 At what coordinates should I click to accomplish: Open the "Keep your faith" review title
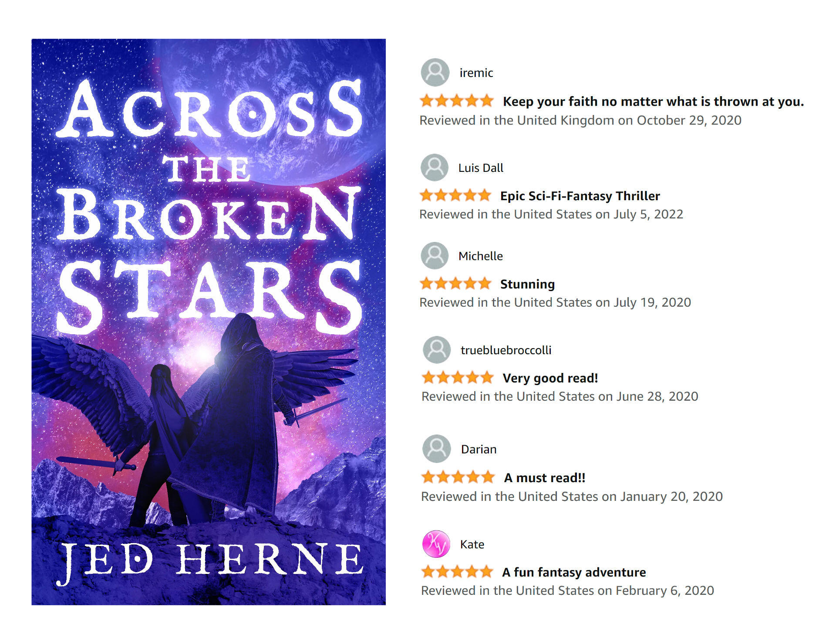tap(653, 101)
